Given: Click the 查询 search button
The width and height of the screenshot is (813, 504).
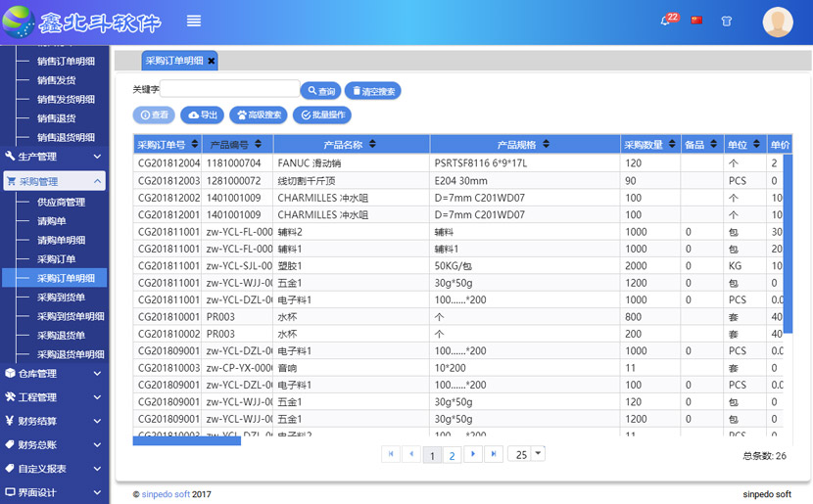Looking at the screenshot, I should coord(320,91).
